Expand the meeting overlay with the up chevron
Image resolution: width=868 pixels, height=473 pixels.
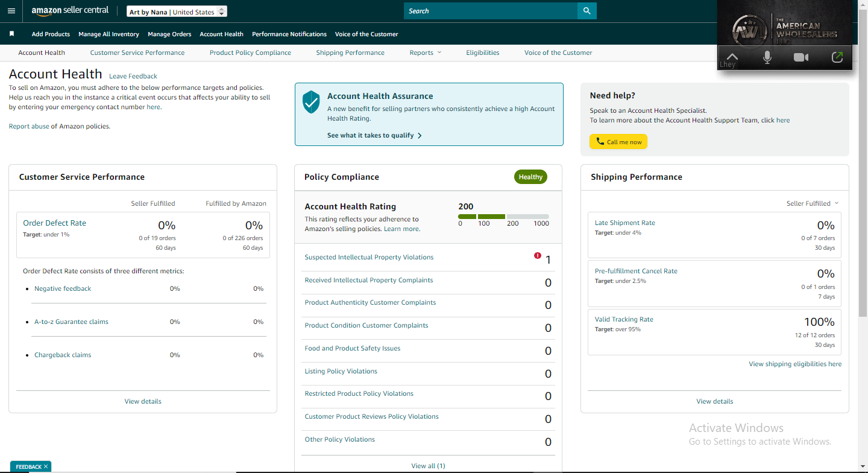(732, 56)
